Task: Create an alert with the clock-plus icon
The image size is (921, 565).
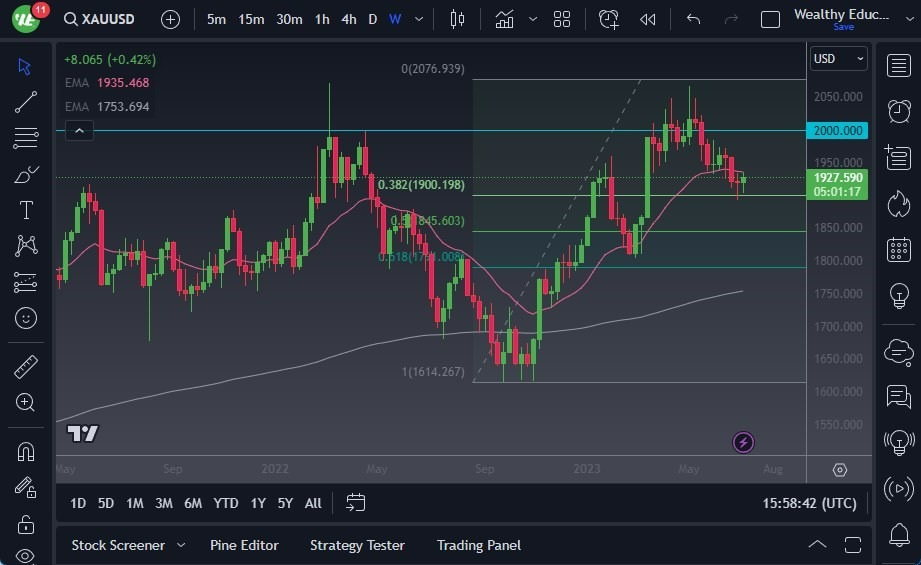Action: (609, 19)
